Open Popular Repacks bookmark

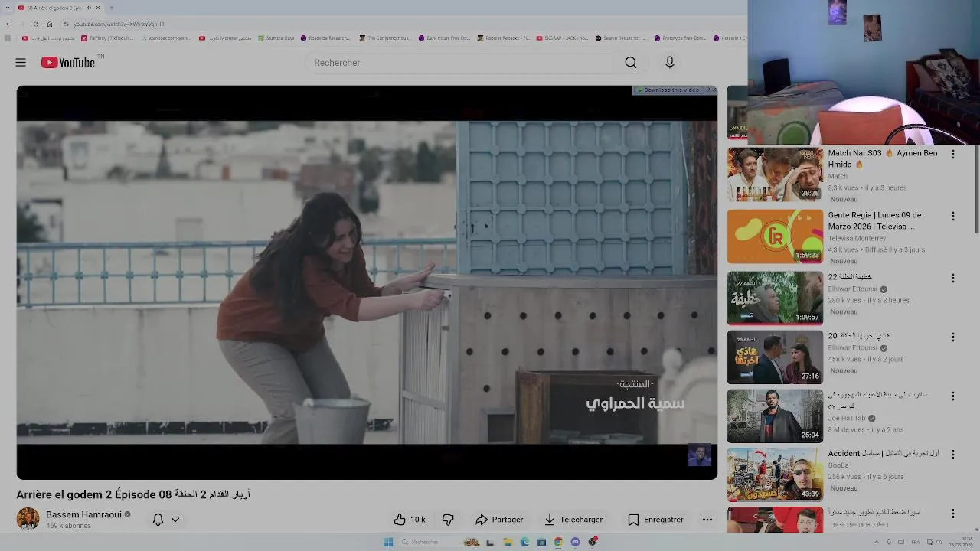pyautogui.click(x=503, y=37)
